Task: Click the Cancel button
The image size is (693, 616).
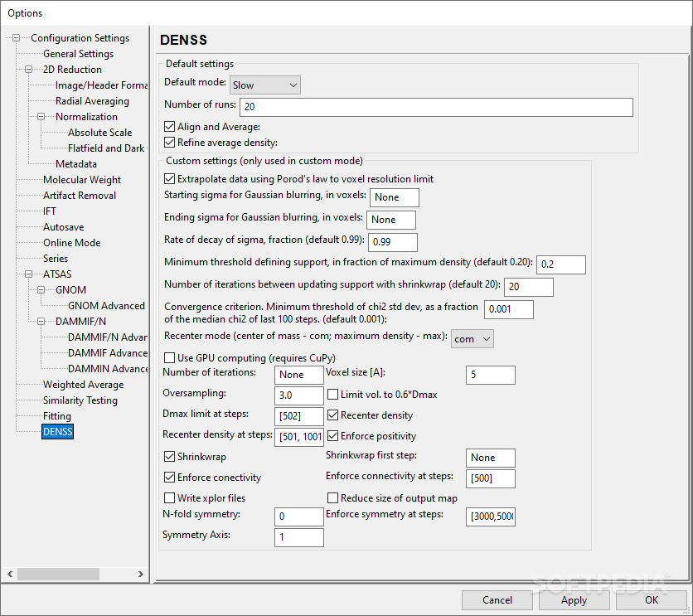Action: [497, 600]
